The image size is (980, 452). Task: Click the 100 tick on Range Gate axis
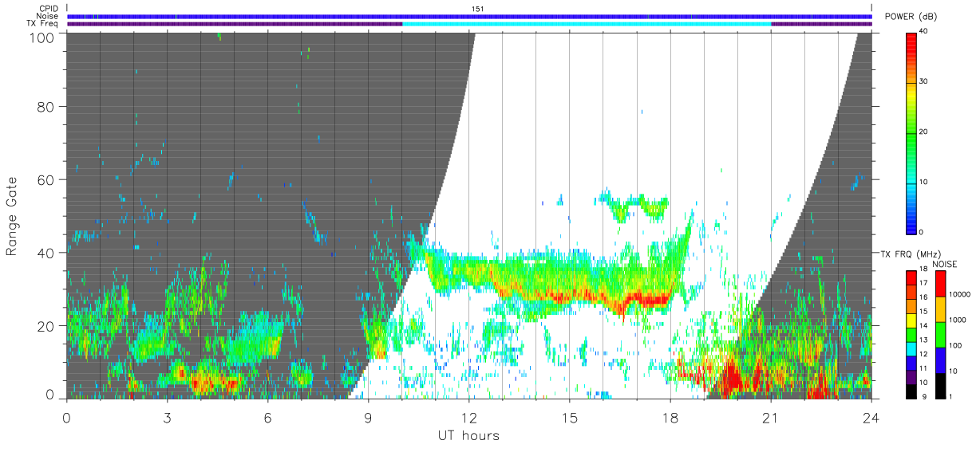tap(42, 37)
